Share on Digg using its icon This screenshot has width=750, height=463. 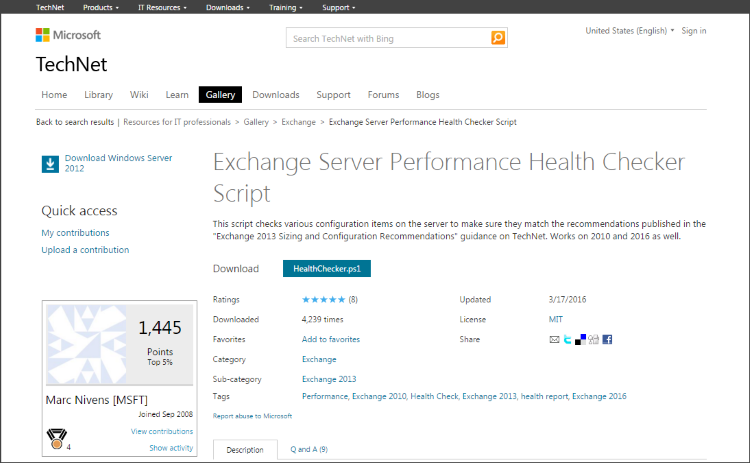point(594,340)
